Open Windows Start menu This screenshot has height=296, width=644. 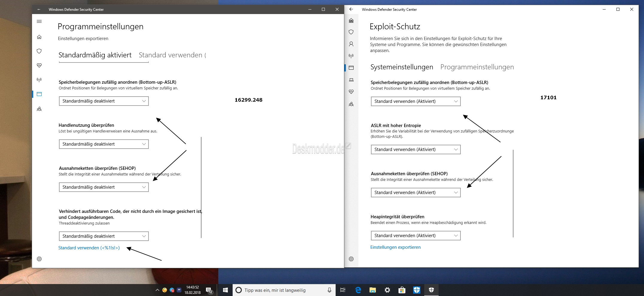pyautogui.click(x=225, y=290)
